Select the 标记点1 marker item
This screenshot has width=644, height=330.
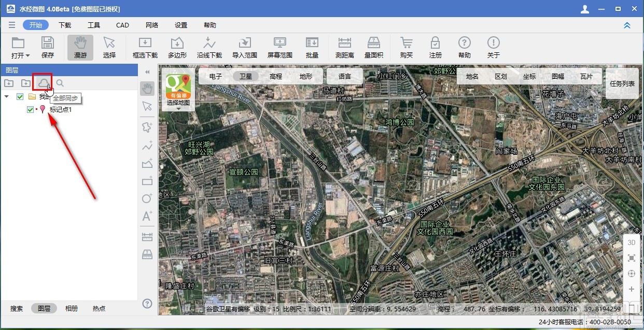coord(60,110)
